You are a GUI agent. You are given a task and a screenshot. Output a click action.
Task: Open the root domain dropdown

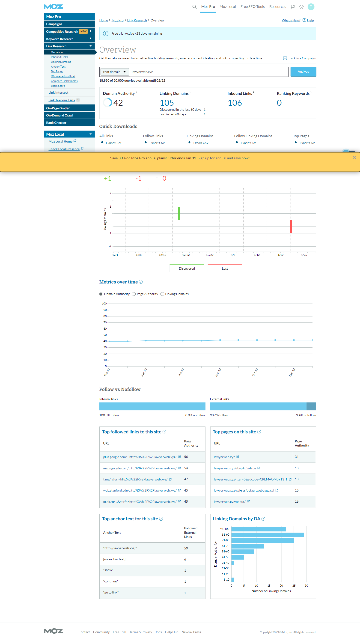pyautogui.click(x=114, y=72)
